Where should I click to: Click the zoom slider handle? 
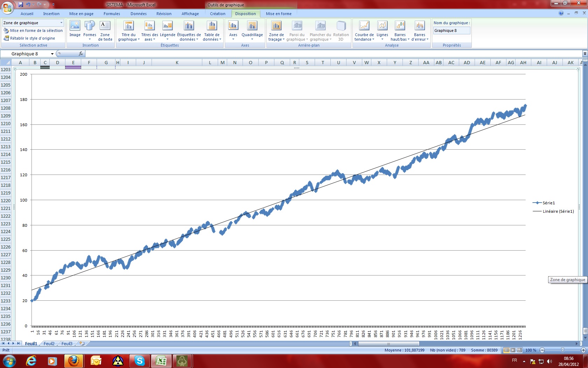click(x=562, y=350)
